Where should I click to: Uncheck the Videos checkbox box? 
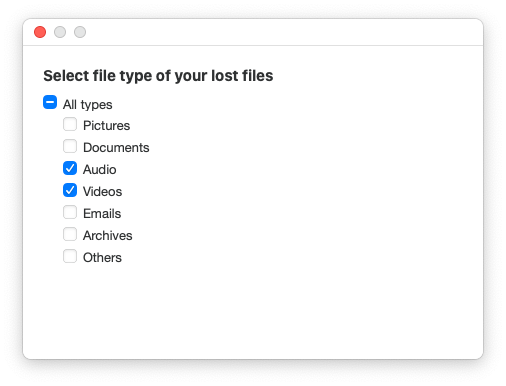pyautogui.click(x=70, y=190)
